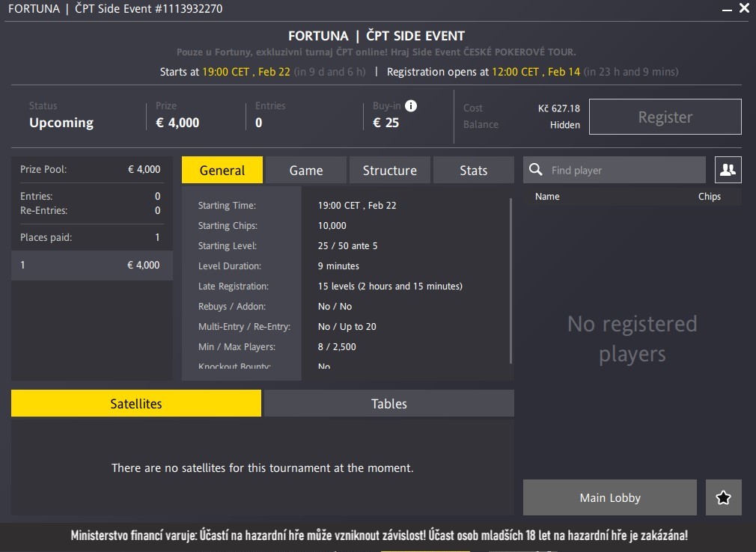Image resolution: width=756 pixels, height=552 pixels.
Task: Open the Structure tab
Action: point(389,170)
